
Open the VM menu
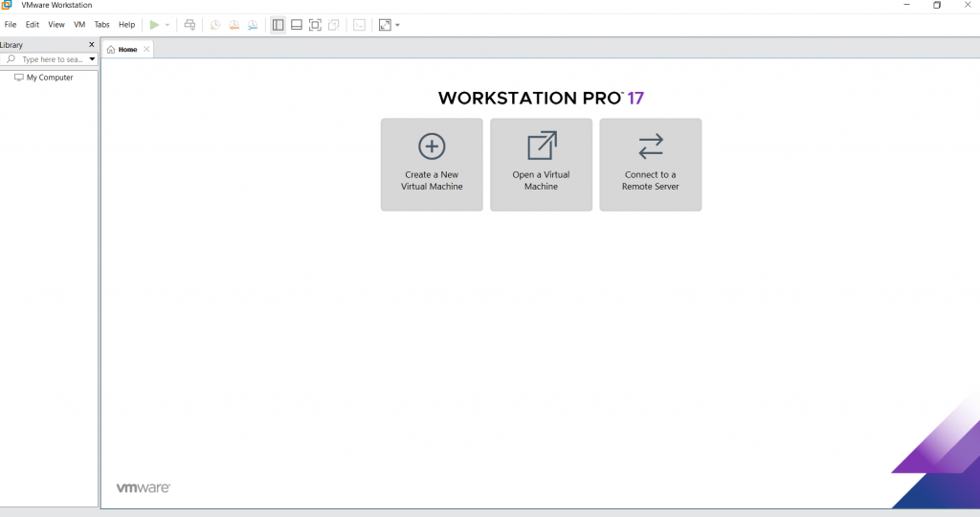tap(79, 25)
